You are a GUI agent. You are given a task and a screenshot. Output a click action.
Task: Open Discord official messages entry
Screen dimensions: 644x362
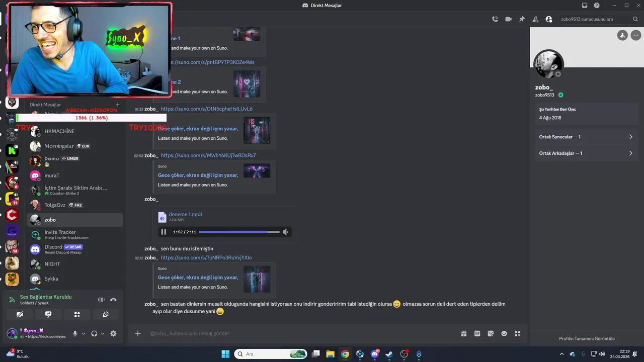pos(75,249)
